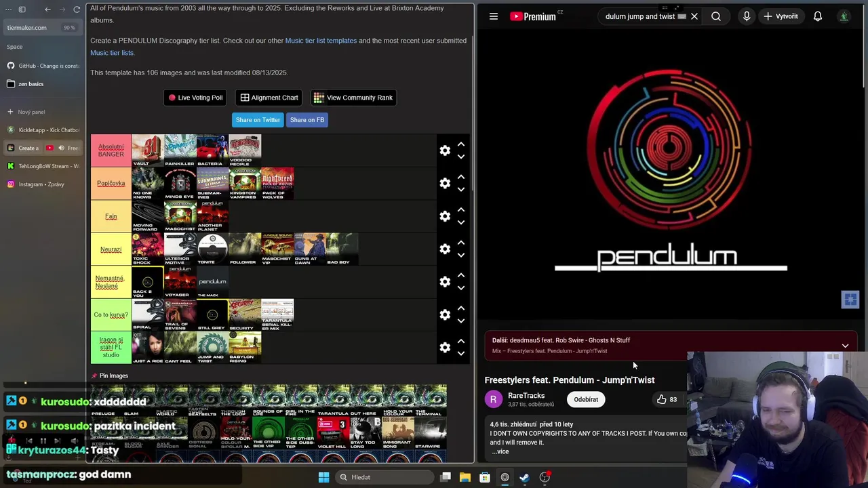868x488 pixels.
Task: Open Windows Start menu
Action: 323,477
